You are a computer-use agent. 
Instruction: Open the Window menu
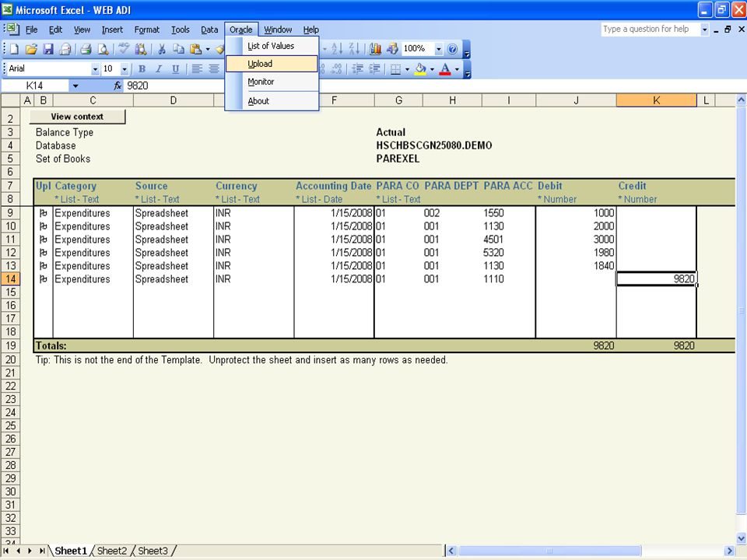(x=278, y=30)
